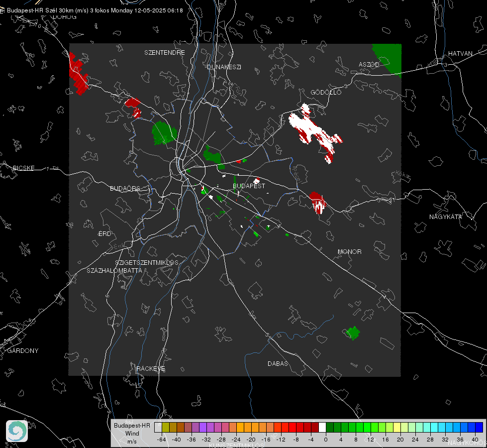This screenshot has width=487, height=448.
Task: Click the small green echo southeast of MONOR
Action: coord(353,333)
